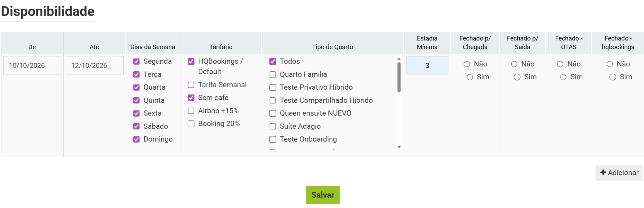This screenshot has width=644, height=208.
Task: Check the Airbnb +15% rate
Action: pyautogui.click(x=191, y=111)
